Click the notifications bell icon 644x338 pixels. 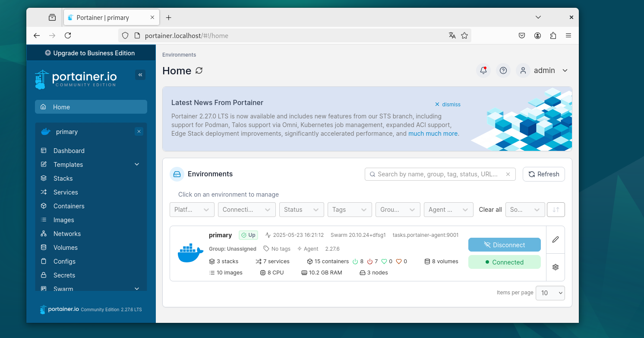pos(483,70)
